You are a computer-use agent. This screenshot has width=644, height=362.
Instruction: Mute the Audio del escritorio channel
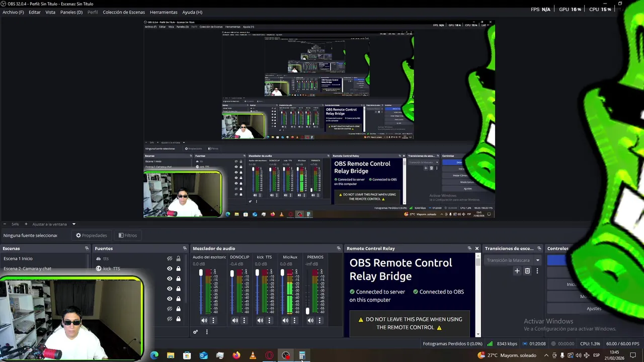(x=204, y=320)
